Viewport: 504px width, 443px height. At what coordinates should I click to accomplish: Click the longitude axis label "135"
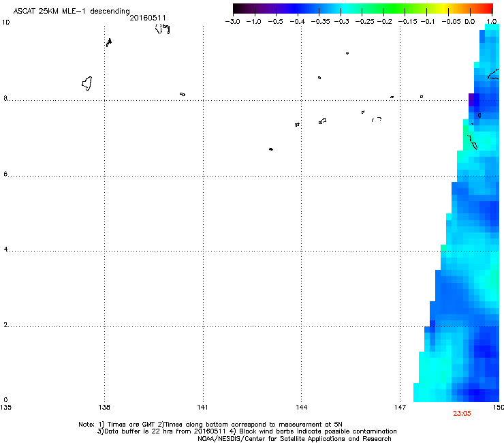[x=5, y=408]
